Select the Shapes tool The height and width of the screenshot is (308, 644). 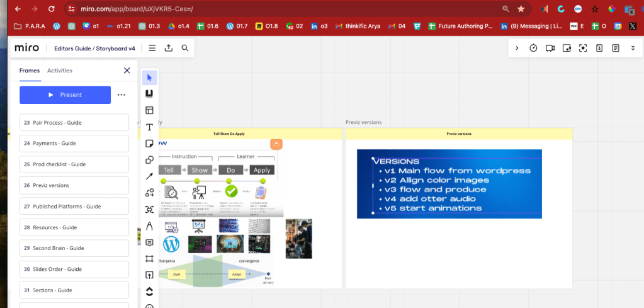[149, 160]
